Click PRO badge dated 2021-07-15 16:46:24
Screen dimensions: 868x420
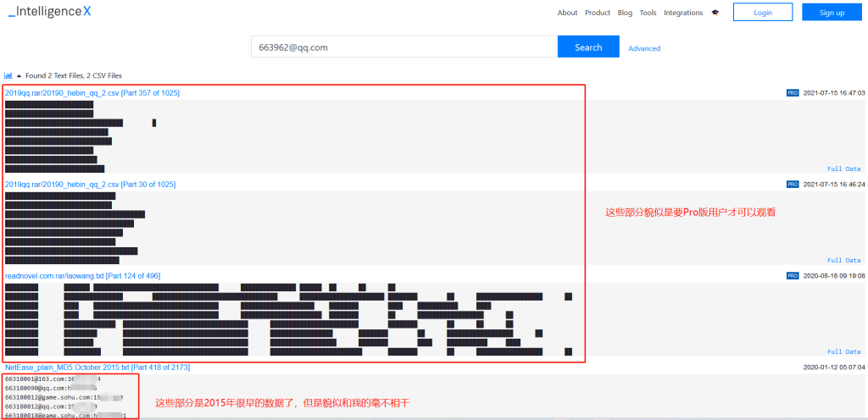[793, 184]
